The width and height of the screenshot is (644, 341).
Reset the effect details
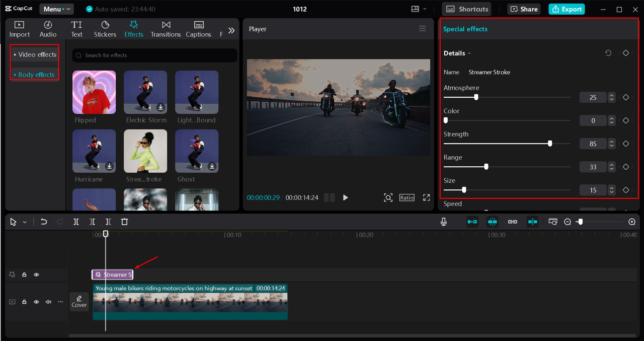pyautogui.click(x=608, y=53)
